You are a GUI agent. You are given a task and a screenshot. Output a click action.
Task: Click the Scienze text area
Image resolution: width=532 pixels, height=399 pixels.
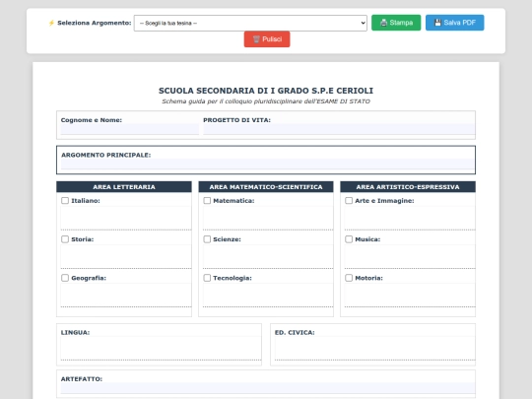pos(268,257)
